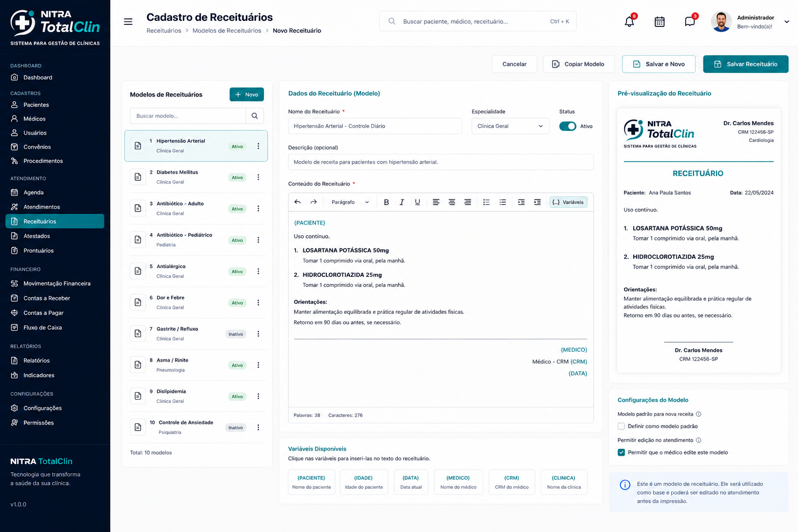Toggle underline formatting in editor
The image size is (798, 532).
[417, 202]
